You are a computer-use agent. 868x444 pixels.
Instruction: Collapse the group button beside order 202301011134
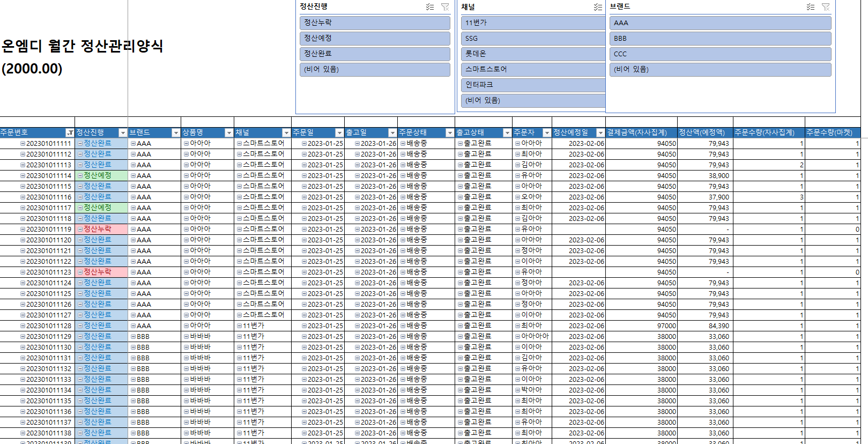pyautogui.click(x=23, y=390)
